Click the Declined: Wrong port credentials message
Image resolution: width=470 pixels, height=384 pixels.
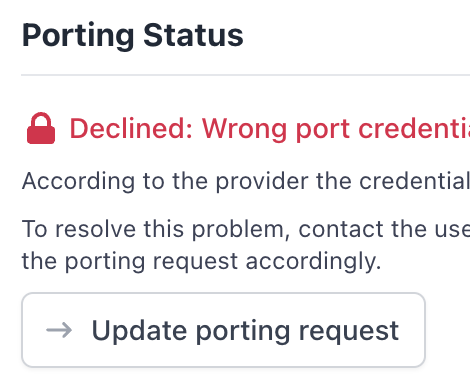coord(269,129)
